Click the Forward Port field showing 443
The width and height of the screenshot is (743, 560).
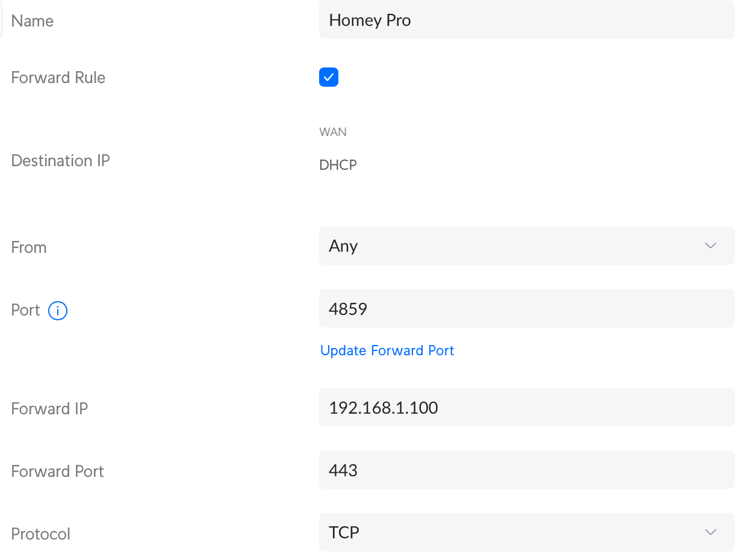click(x=526, y=470)
